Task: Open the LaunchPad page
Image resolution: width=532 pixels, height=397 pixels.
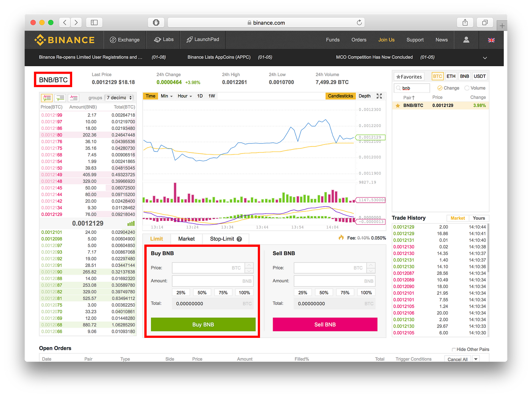Action: point(203,40)
